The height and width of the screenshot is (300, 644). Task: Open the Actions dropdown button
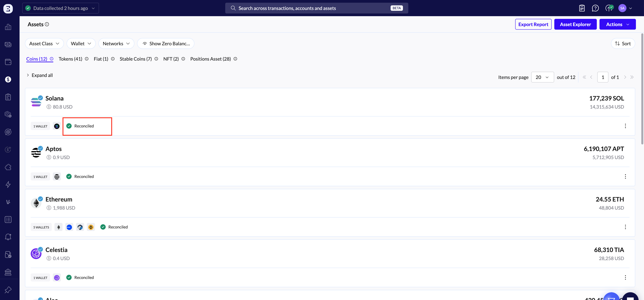(x=617, y=24)
